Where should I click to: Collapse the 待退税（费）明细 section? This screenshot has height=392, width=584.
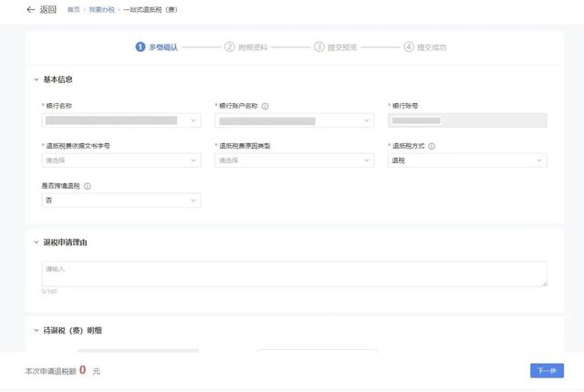tap(36, 330)
